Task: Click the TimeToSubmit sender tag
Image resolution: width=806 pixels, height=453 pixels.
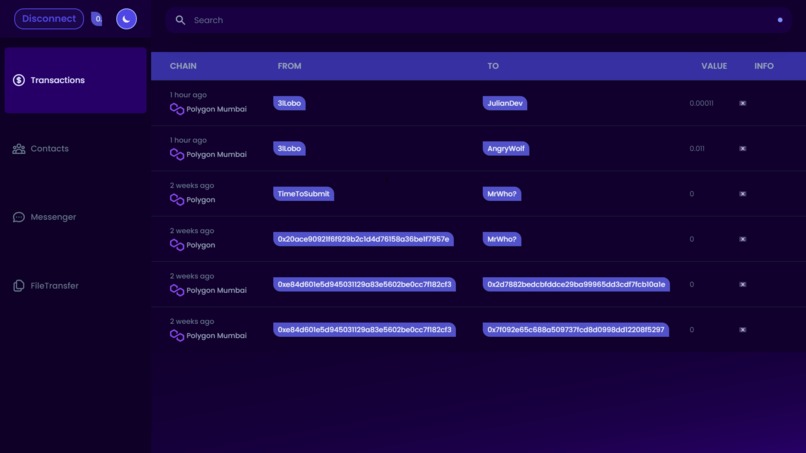Action: click(x=303, y=194)
